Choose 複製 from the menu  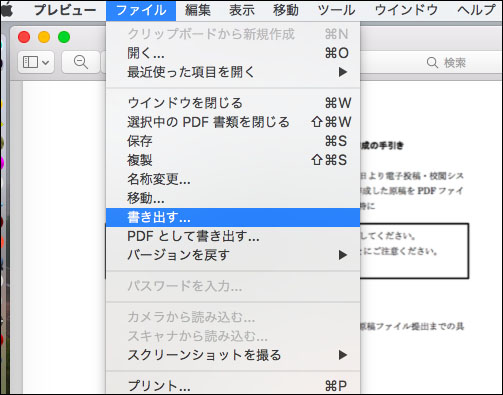(x=233, y=160)
